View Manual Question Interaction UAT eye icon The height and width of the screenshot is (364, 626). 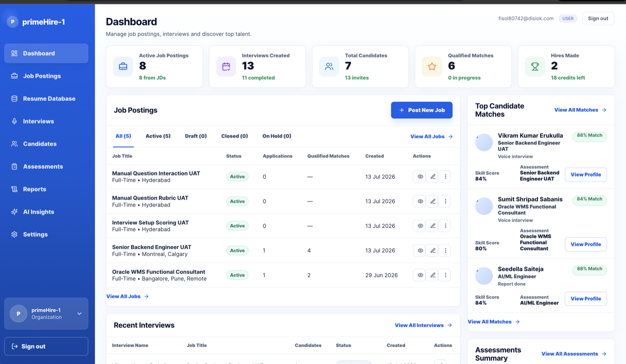[x=419, y=177]
